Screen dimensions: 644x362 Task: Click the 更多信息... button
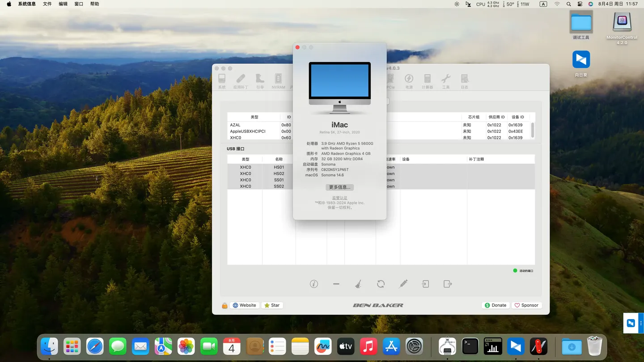tap(339, 187)
